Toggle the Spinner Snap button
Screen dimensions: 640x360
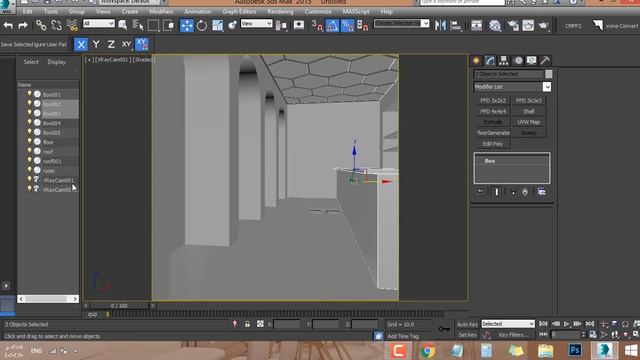tap(362, 25)
